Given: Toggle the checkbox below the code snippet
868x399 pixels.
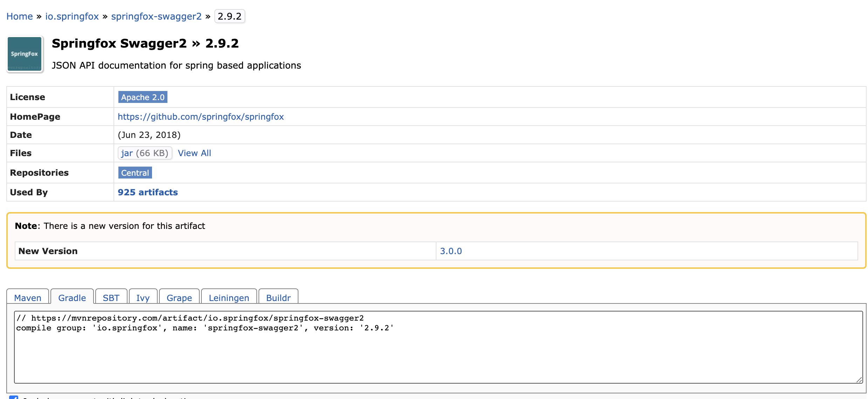Looking at the screenshot, I should point(14,397).
